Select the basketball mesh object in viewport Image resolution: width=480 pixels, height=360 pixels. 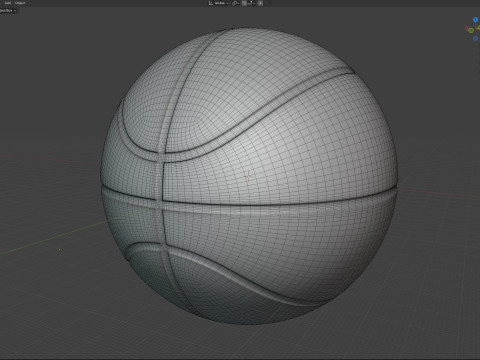249,176
